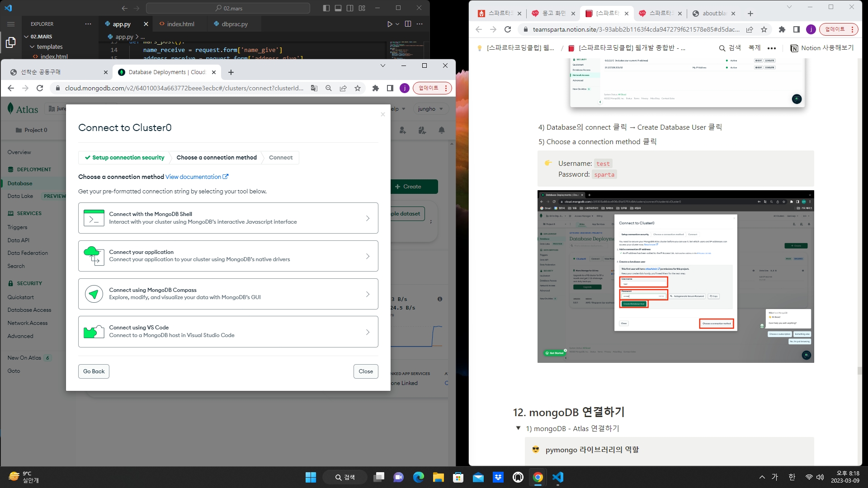Screen dimensions: 868x488
Task: Customize layout icon in VS Code title bar
Action: [362, 8]
